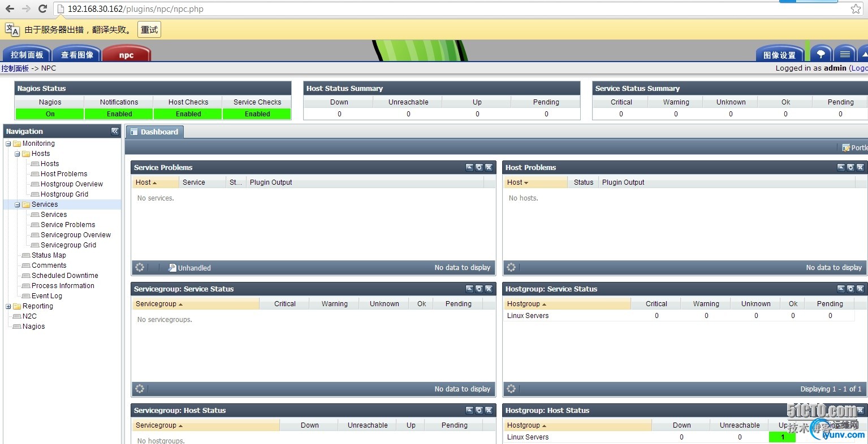Screen dimensions: 868x444
Task: Open Servicegroup: Service Status settings gear
Action: (x=479, y=289)
